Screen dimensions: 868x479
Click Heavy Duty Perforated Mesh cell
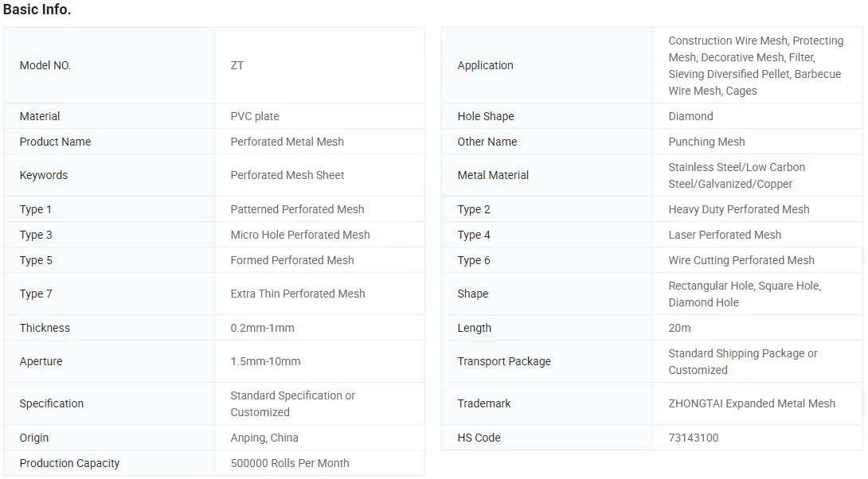click(x=738, y=209)
